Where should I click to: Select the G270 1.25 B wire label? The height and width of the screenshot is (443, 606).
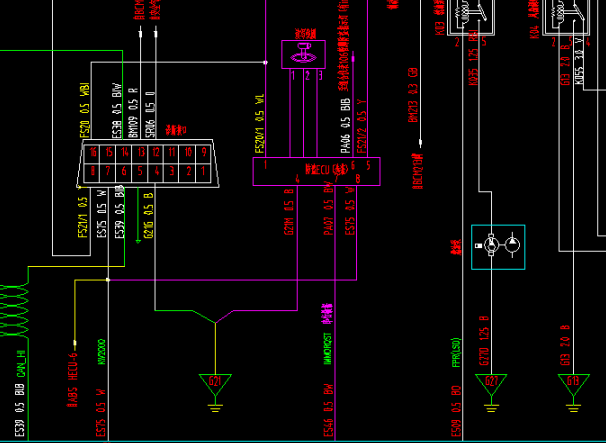pyautogui.click(x=484, y=341)
